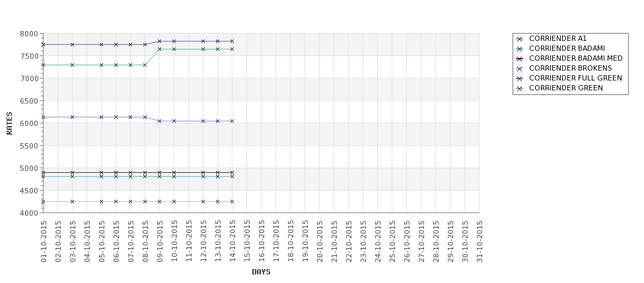Click the DAYS x-axis title
This screenshot has height=283, width=644.
tap(261, 272)
